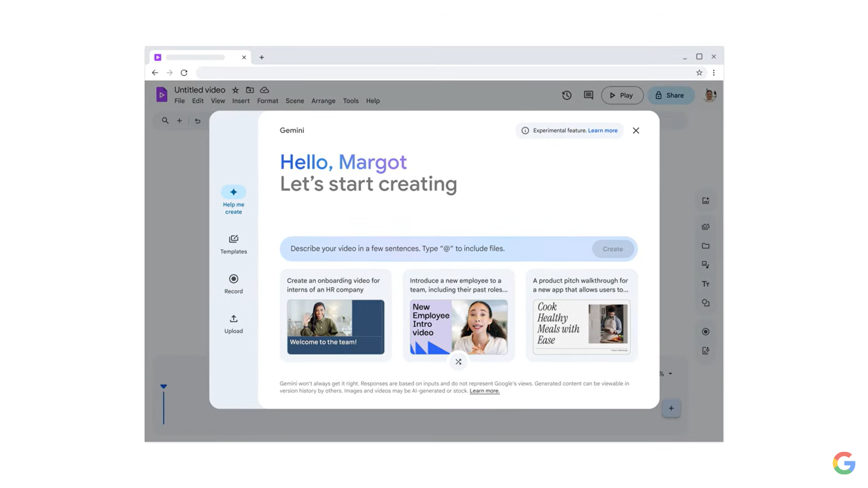
Task: Open the Shapes icon on the right sidebar
Action: [705, 303]
